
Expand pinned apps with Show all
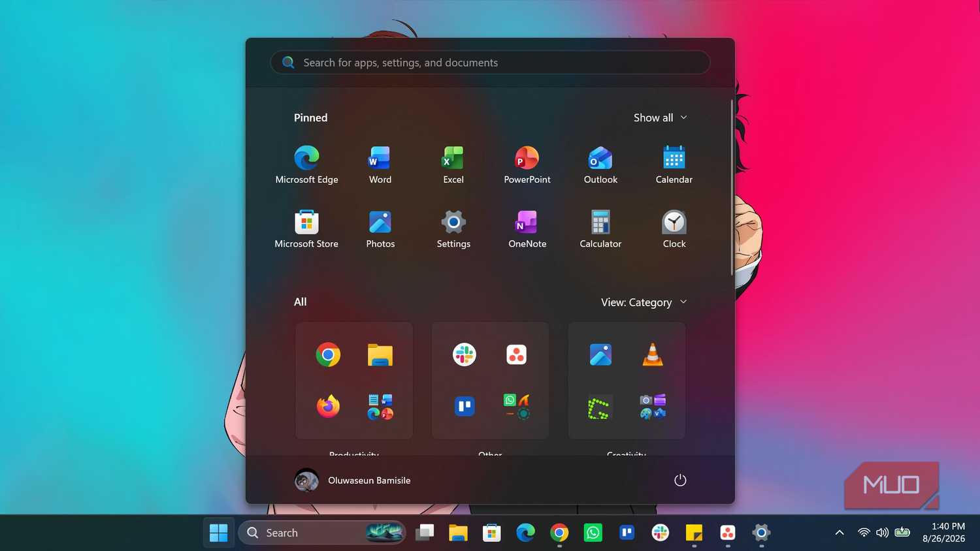660,118
